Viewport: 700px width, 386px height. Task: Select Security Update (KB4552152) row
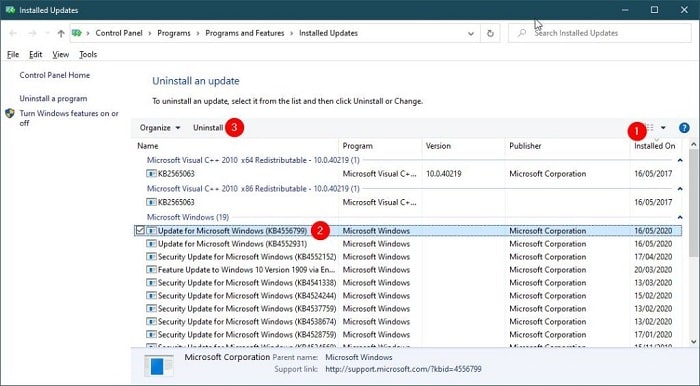(408, 257)
